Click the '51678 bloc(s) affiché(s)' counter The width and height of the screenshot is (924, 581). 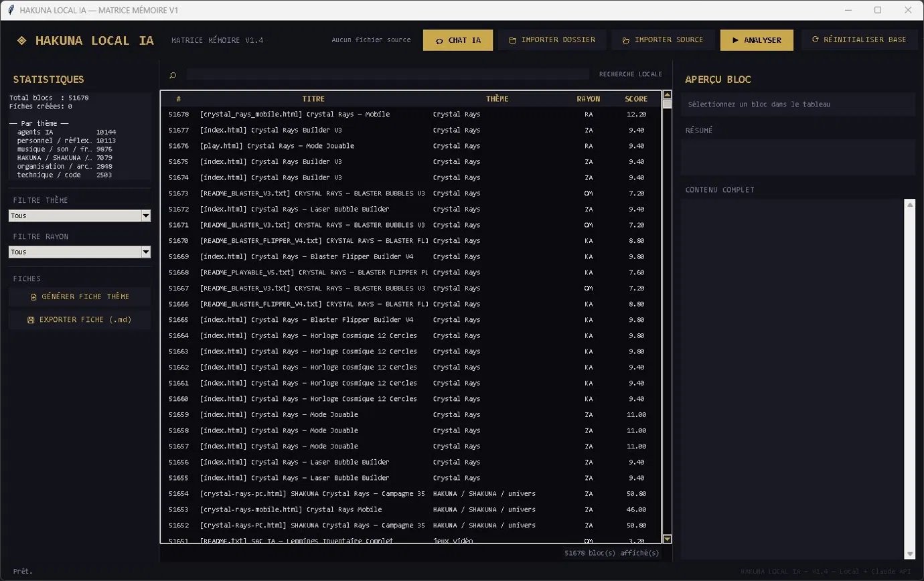click(x=612, y=553)
